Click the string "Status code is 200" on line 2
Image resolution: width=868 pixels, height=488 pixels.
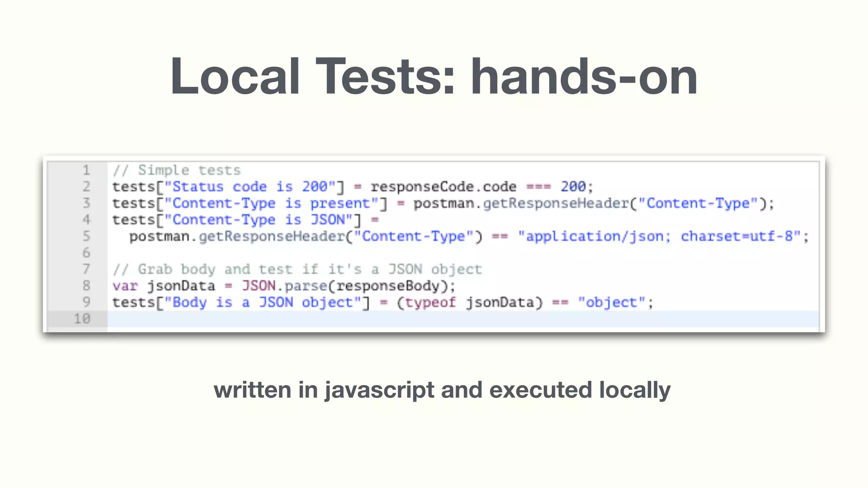click(250, 187)
